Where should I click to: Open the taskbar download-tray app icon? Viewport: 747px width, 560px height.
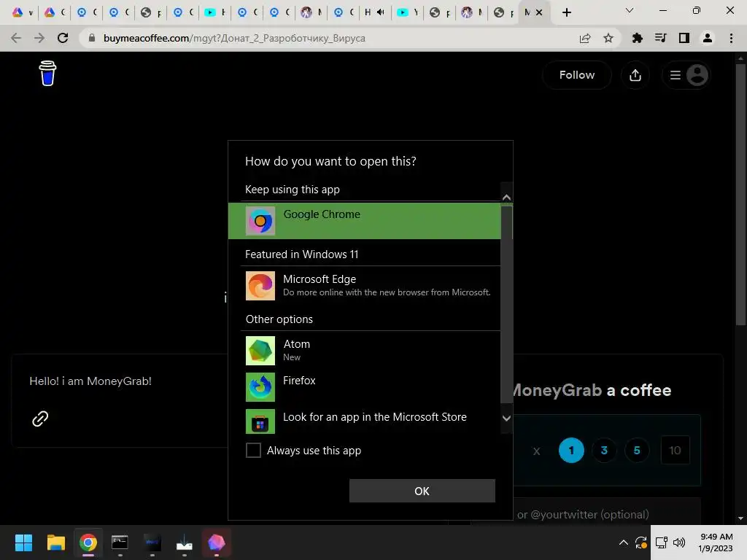coord(184,542)
